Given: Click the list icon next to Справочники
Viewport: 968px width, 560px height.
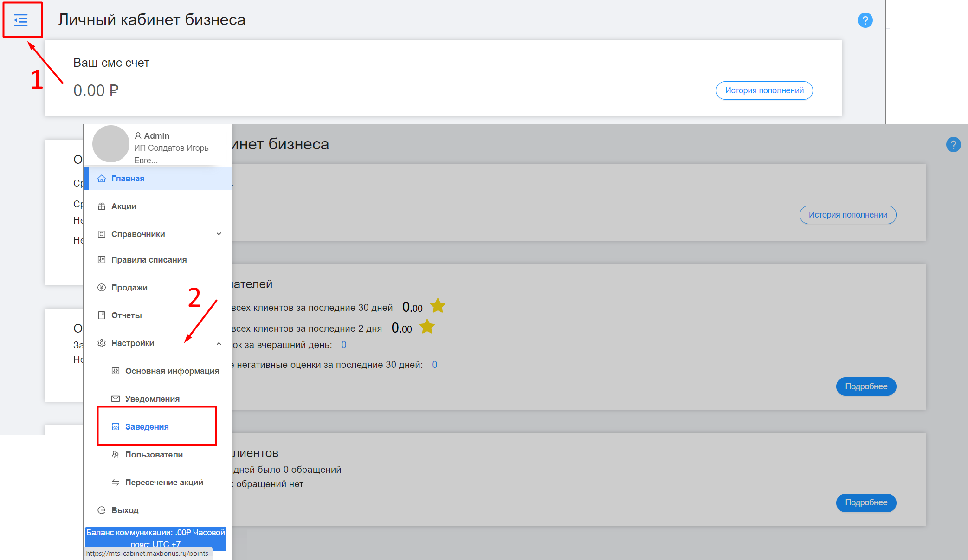Looking at the screenshot, I should pos(102,234).
